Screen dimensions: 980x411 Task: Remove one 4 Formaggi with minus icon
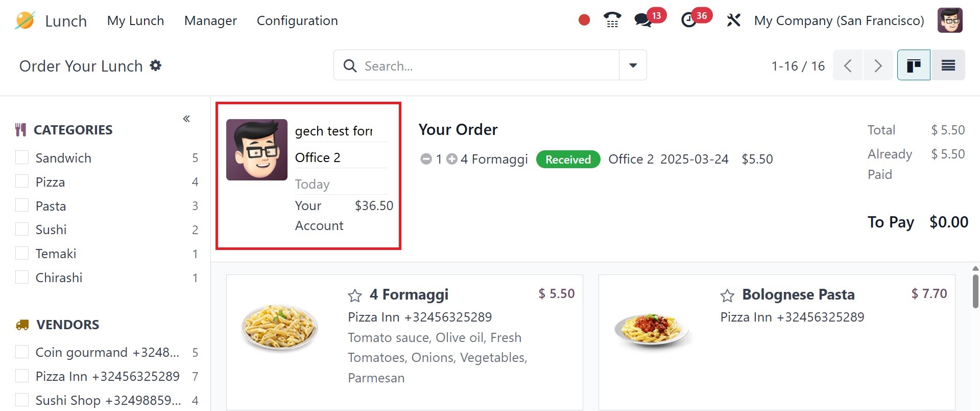(x=426, y=159)
